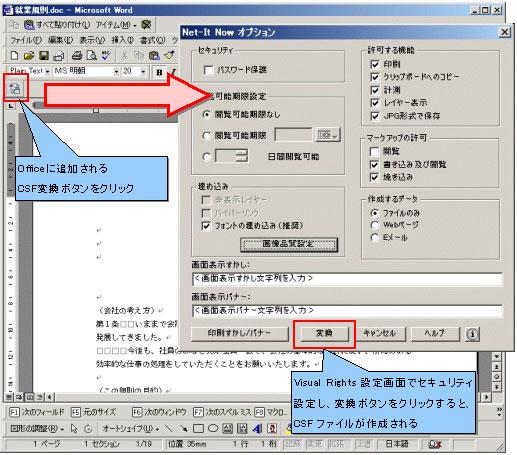This screenshot has width=517, height=455.
Task: Run the spelling and grammar check
Action: tap(106, 55)
